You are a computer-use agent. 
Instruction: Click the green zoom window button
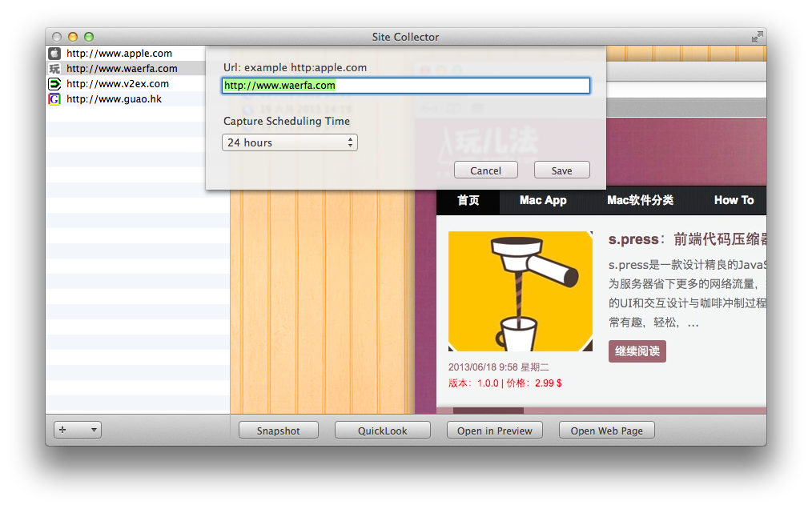89,37
